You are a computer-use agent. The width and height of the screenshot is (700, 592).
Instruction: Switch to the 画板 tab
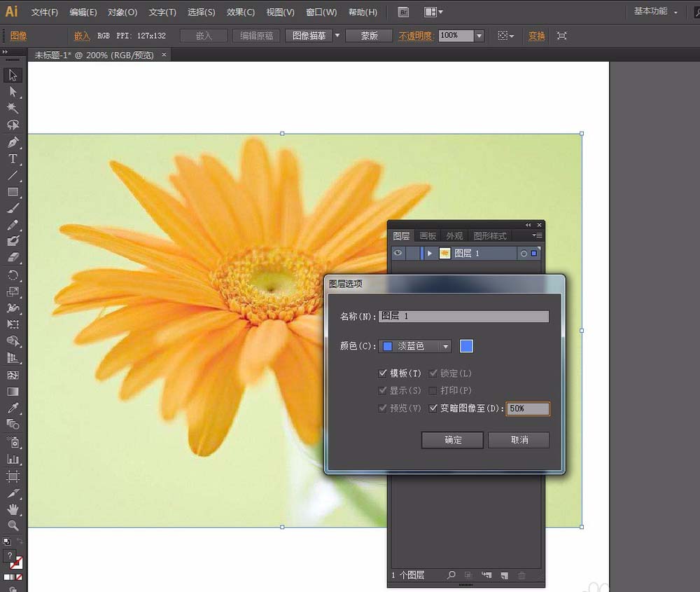pyautogui.click(x=428, y=235)
